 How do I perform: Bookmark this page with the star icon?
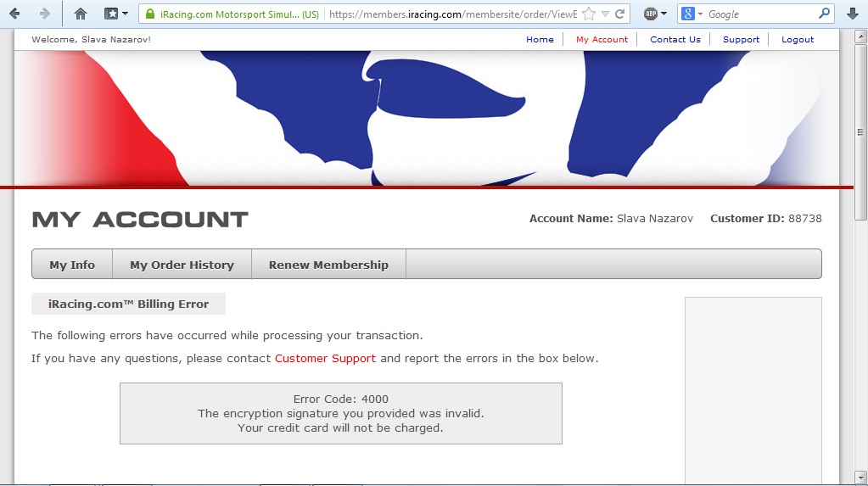pyautogui.click(x=589, y=14)
